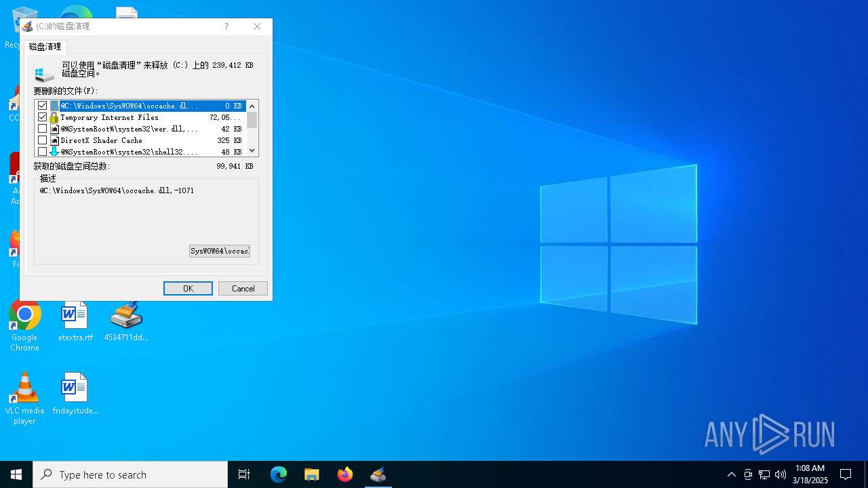
Task: Open Google Chrome desktop shortcut
Action: click(24, 327)
